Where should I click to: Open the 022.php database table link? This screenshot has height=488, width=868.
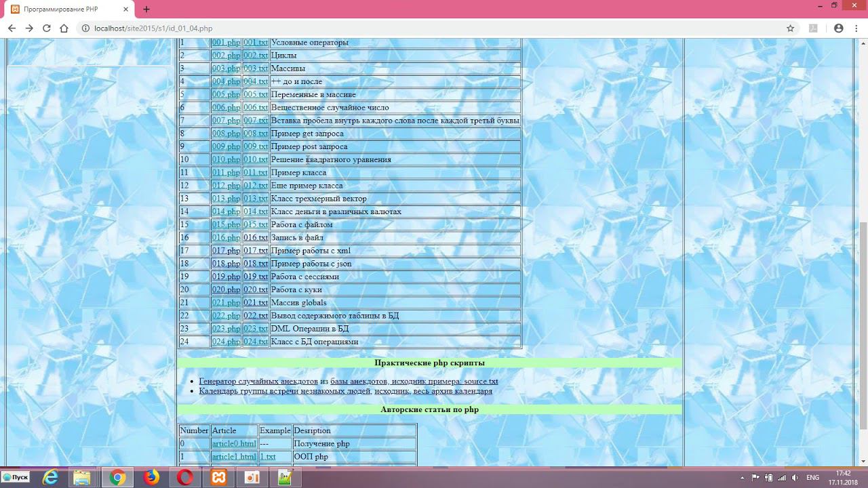click(x=226, y=316)
